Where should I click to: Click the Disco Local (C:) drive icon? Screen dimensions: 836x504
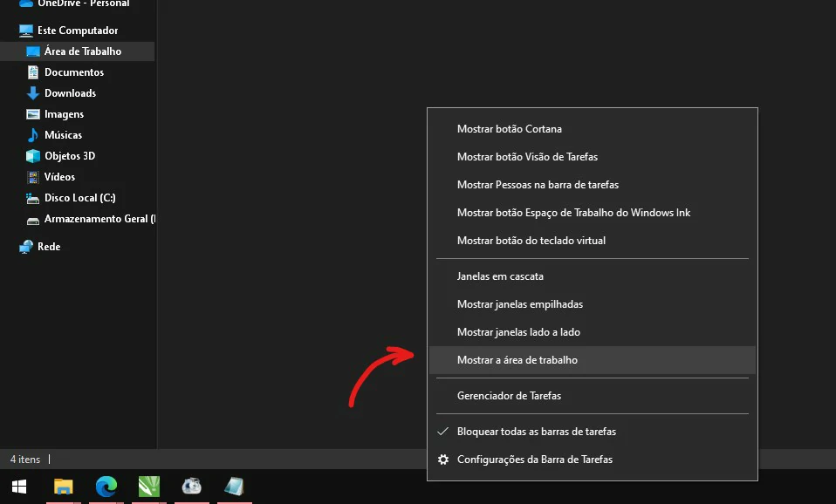point(33,198)
